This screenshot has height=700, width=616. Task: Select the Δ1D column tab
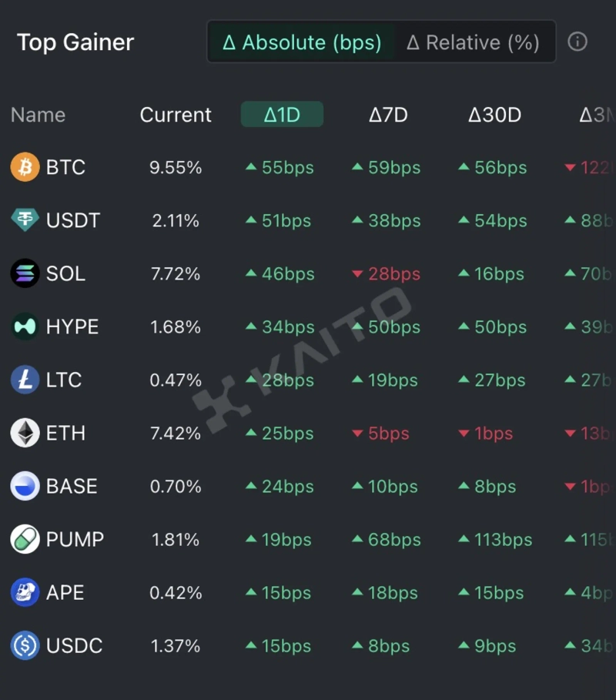(x=282, y=115)
